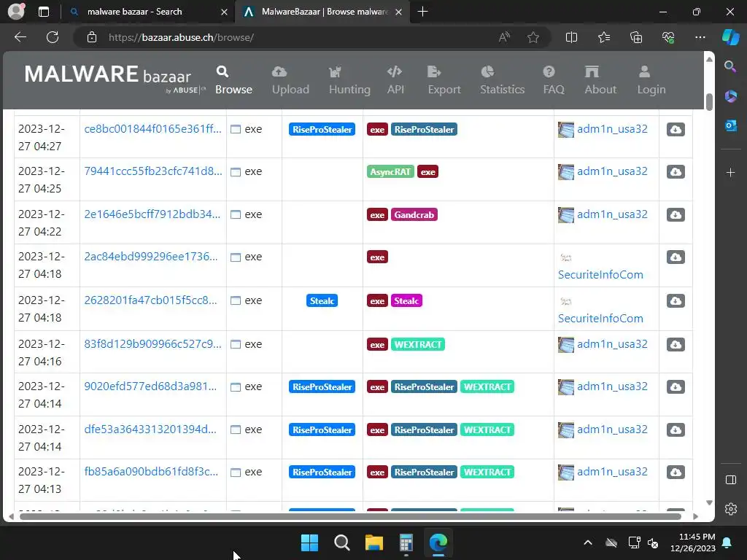Reload the MalwareBazaar page
Viewport: 747px width, 560px height.
pos(53,37)
